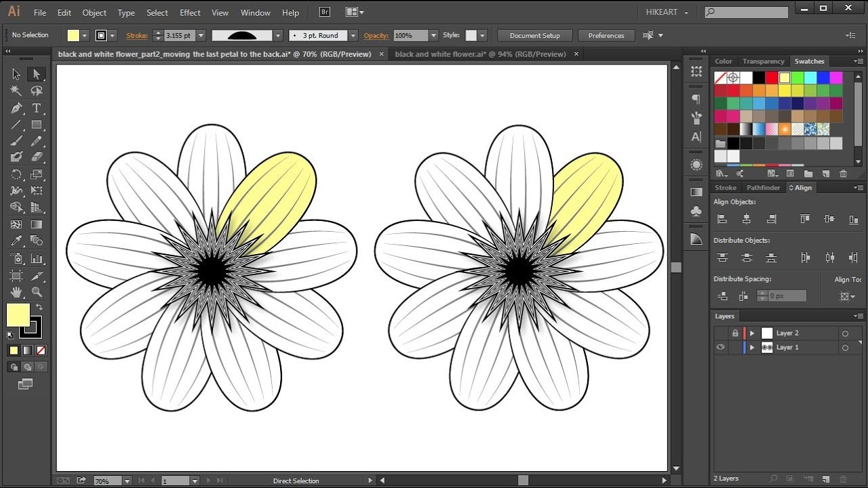
Task: Activate the Eyedropper tool
Action: pyautogui.click(x=16, y=241)
